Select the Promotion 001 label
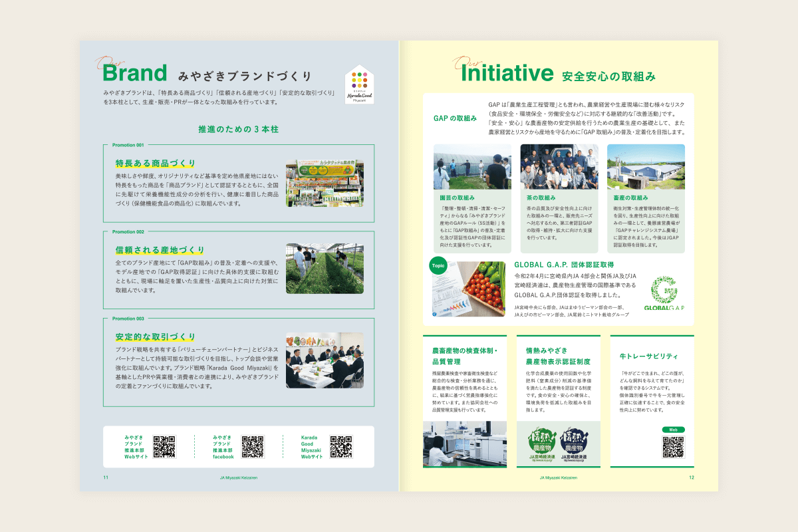The width and height of the screenshot is (798, 532). click(x=128, y=145)
